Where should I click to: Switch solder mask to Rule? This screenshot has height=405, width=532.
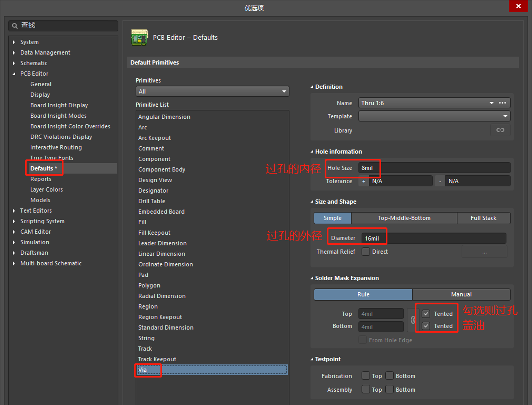coord(363,294)
